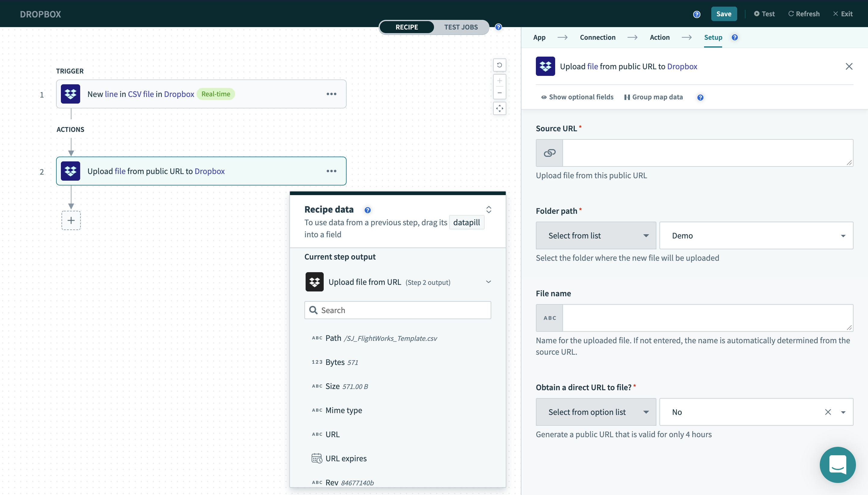Click the group map data icon
The image size is (868, 495).
(x=627, y=96)
